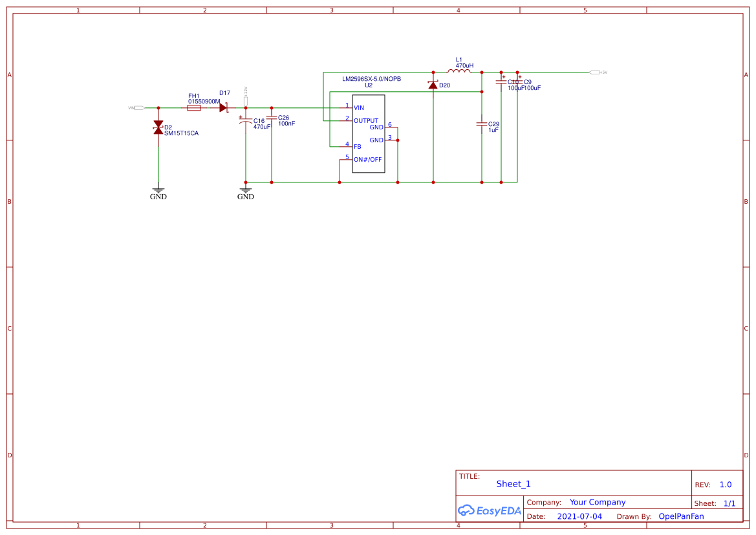Select the U2 LM2596 IC body
The height and width of the screenshot is (535, 756).
click(x=369, y=134)
